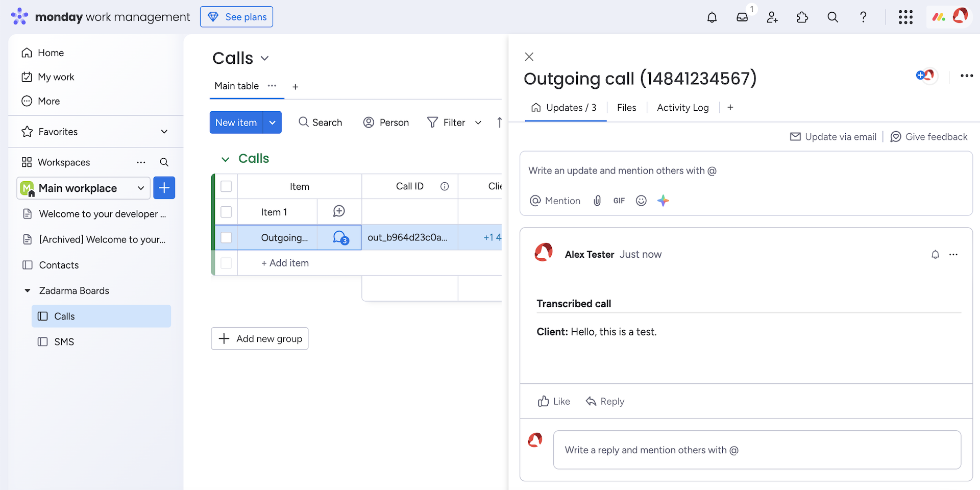This screenshot has height=490, width=980.
Task: Switch to the Main table tab
Action: (x=236, y=86)
